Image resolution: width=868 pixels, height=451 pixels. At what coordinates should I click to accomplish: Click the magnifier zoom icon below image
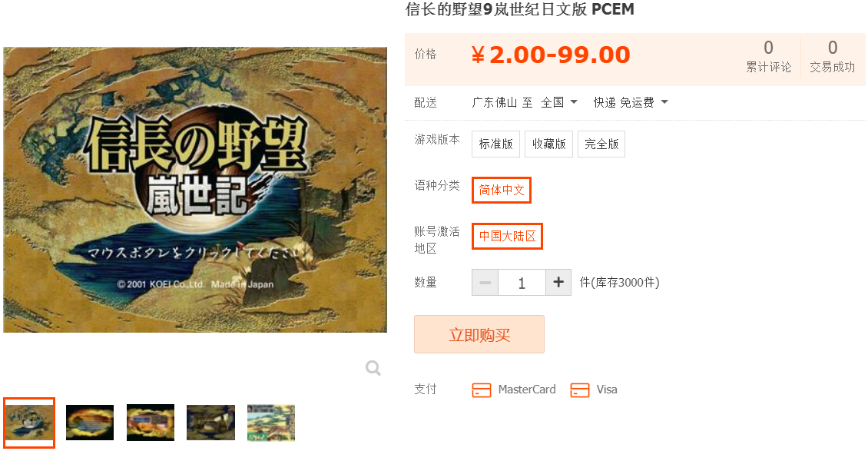pyautogui.click(x=373, y=367)
